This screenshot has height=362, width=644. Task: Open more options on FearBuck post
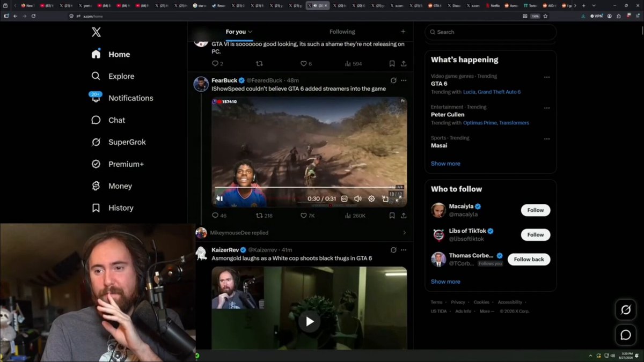click(404, 80)
